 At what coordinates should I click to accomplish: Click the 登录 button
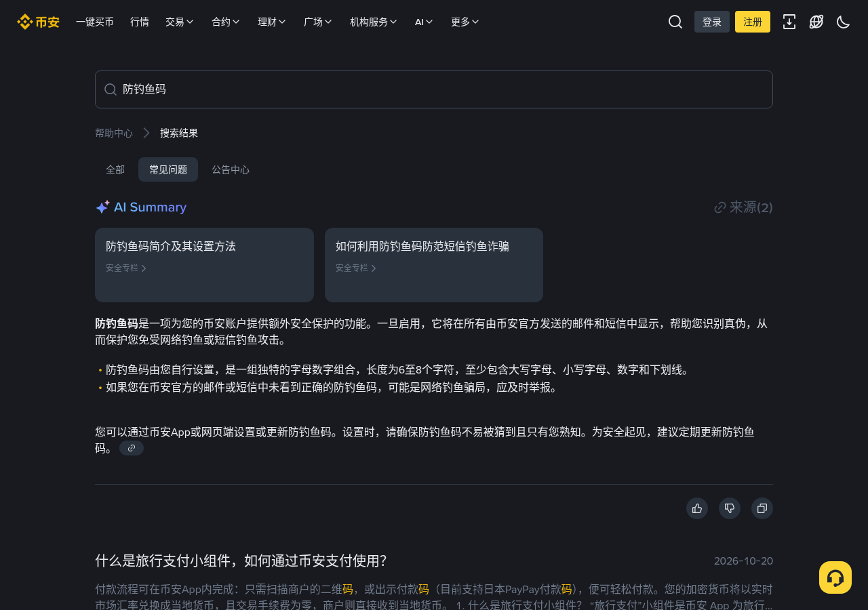(x=712, y=22)
